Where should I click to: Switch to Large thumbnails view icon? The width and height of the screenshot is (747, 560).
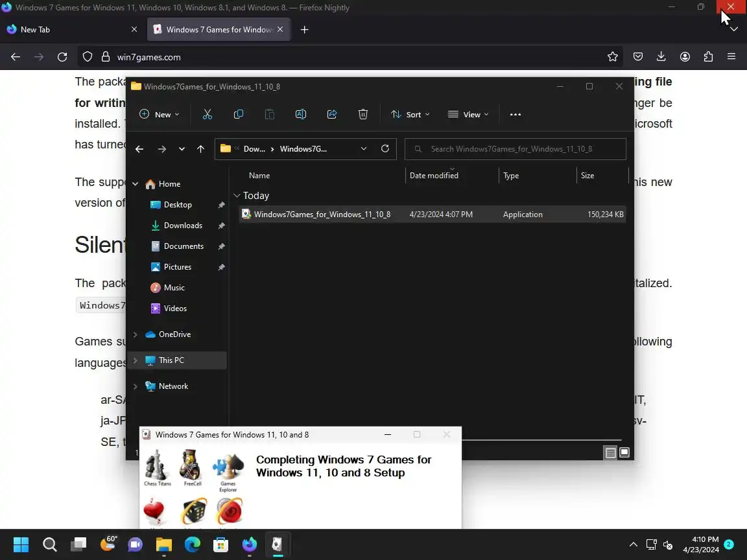(x=624, y=452)
